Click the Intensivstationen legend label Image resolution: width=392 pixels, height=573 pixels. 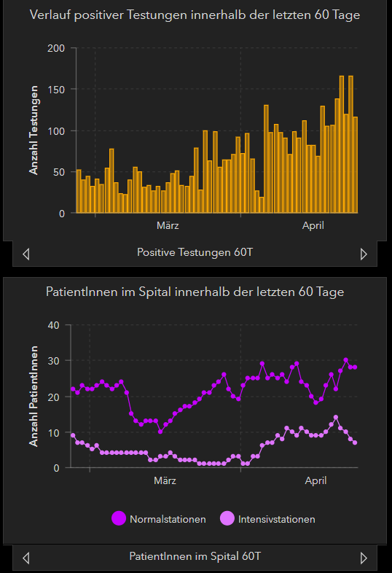(277, 519)
